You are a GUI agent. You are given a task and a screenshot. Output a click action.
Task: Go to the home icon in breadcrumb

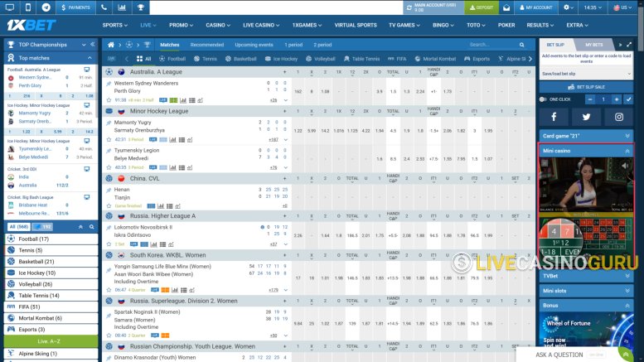(x=111, y=45)
